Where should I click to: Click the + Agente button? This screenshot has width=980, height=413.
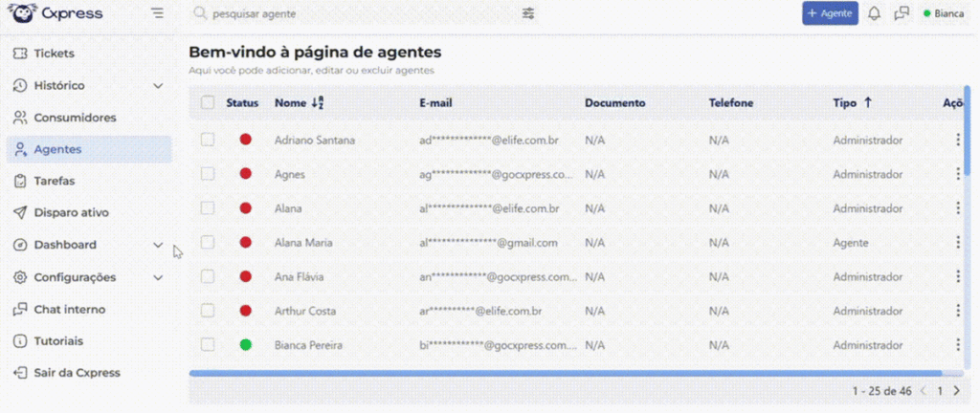(830, 13)
